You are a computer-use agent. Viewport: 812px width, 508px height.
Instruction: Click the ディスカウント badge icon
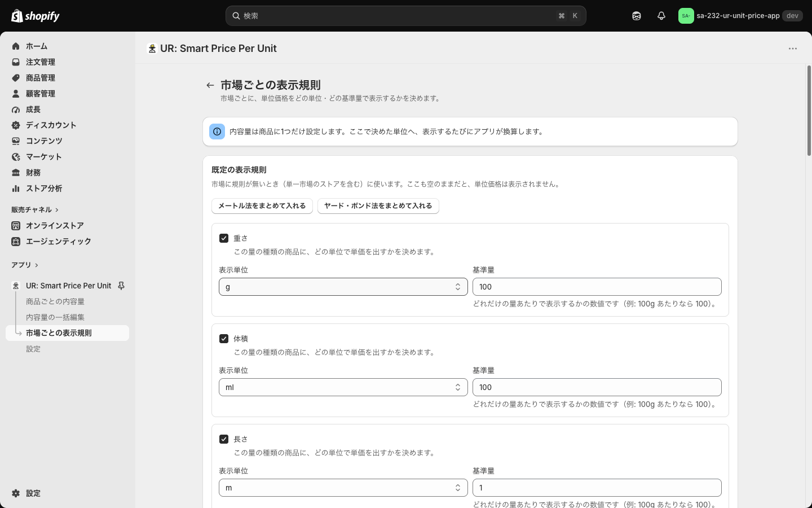pyautogui.click(x=16, y=125)
